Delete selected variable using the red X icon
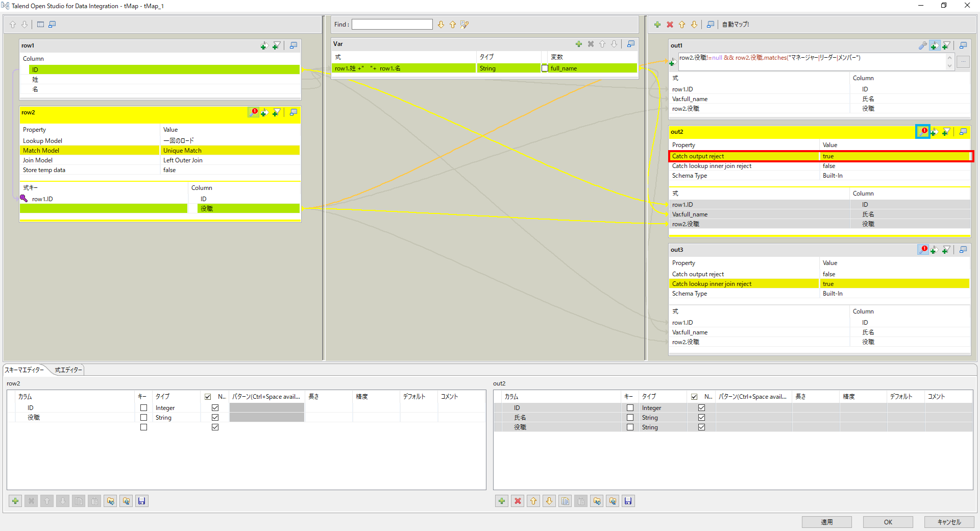980x531 pixels. click(591, 44)
